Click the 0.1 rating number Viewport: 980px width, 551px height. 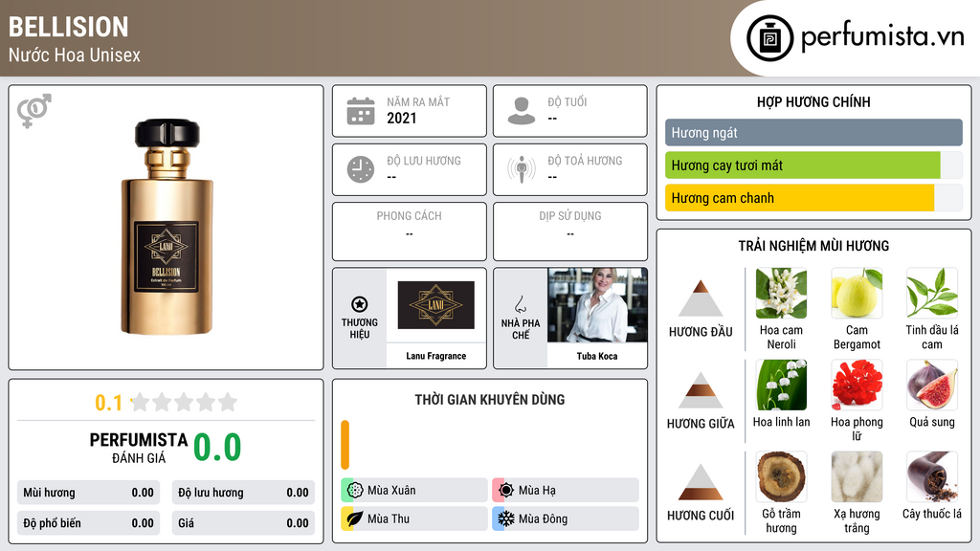(109, 403)
